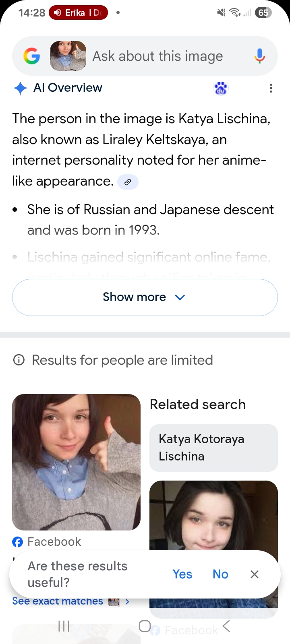The image size is (290, 644).
Task: Open the three-dot overflow menu
Action: click(271, 88)
